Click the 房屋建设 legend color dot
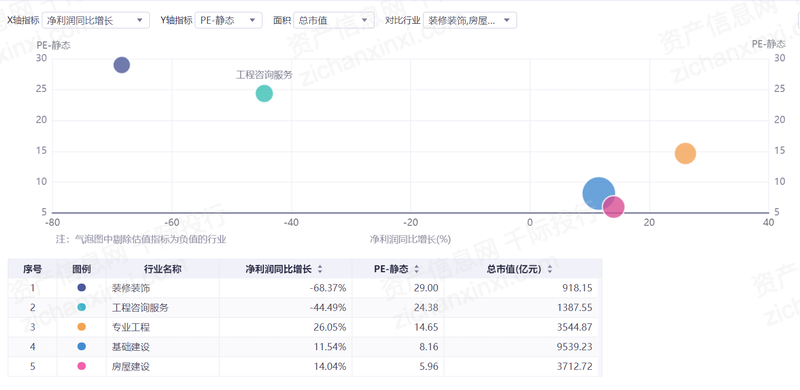This screenshot has width=800, height=390. click(x=82, y=367)
